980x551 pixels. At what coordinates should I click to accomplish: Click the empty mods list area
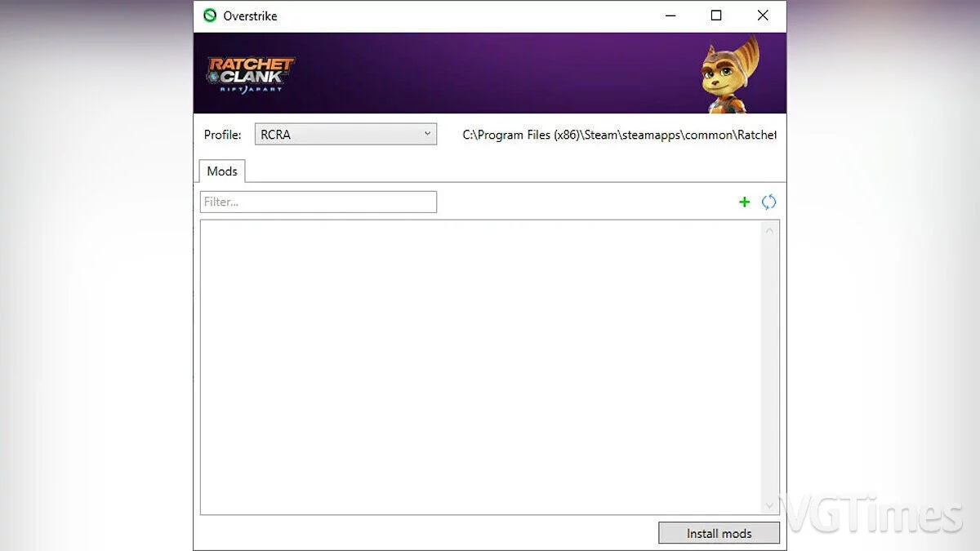tap(481, 367)
